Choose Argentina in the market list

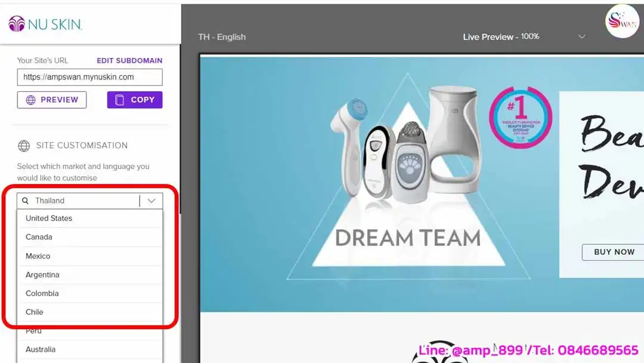42,275
